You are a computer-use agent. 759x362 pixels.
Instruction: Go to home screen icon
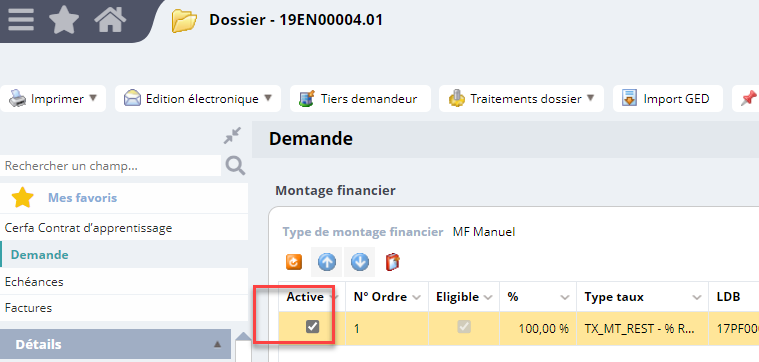point(110,19)
